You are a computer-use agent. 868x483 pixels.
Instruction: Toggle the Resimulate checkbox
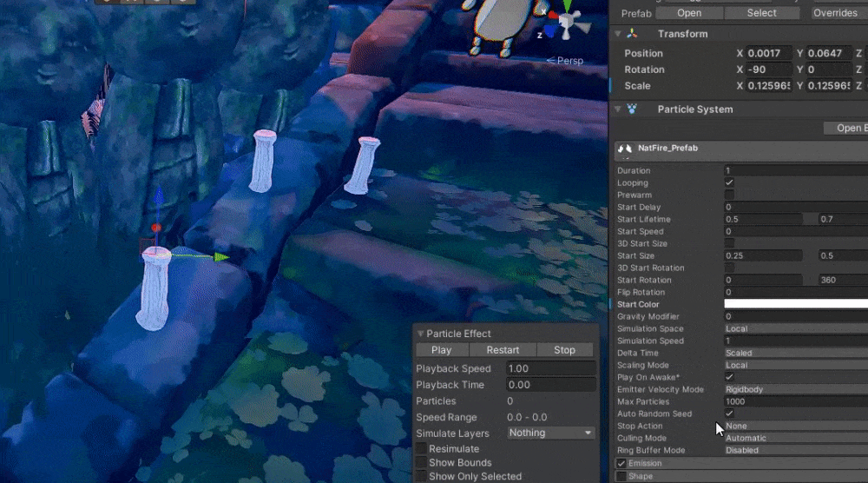421,449
